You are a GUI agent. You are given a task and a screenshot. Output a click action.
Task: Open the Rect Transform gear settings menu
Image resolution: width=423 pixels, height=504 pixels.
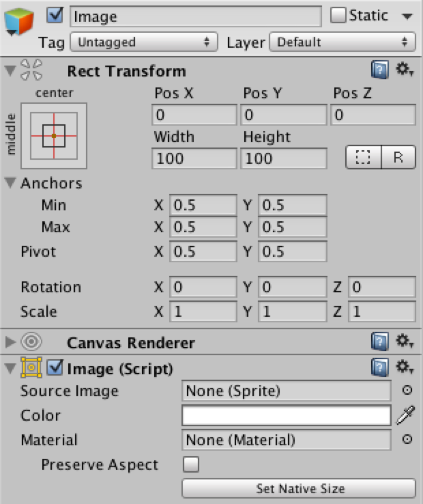[x=405, y=70]
